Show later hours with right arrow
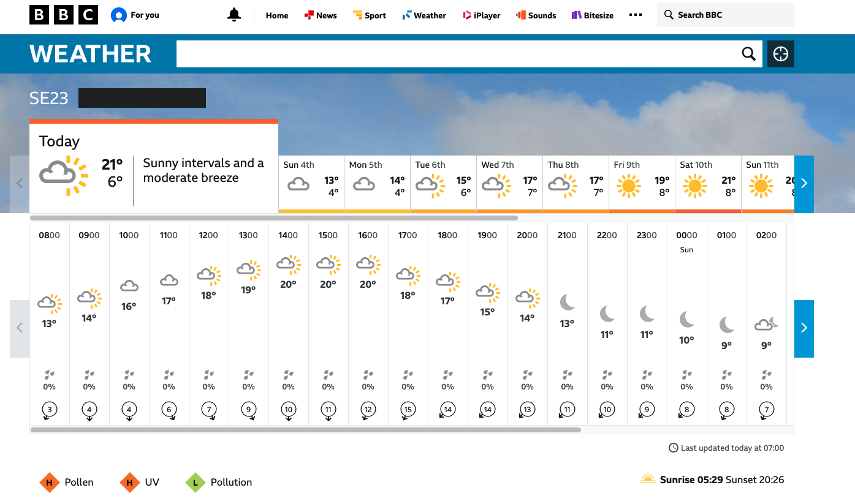 [x=804, y=328]
